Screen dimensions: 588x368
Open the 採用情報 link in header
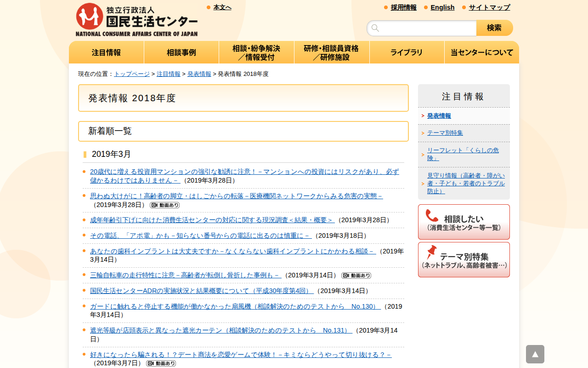point(403,7)
